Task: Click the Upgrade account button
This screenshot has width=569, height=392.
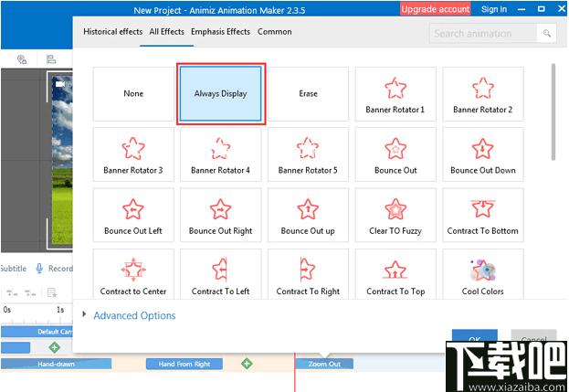Action: [x=436, y=9]
